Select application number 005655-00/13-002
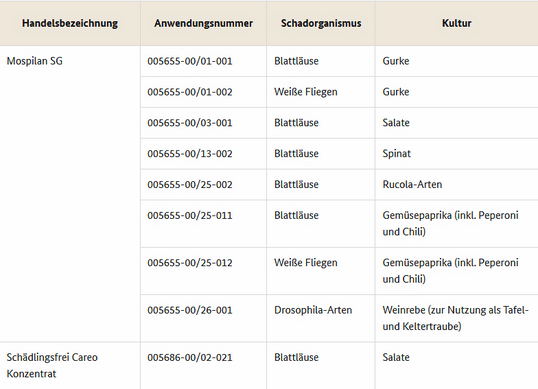Viewport: 538px width, 389px height. (x=190, y=154)
